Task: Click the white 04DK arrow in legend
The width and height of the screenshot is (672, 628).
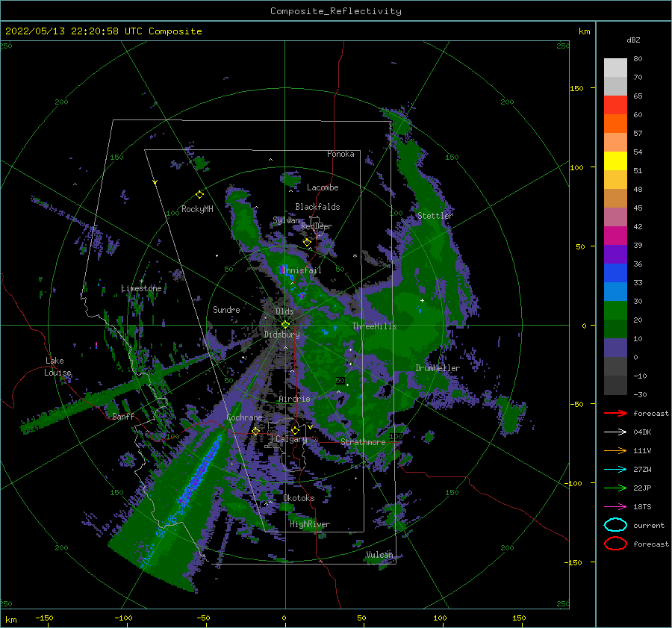Action: tap(615, 432)
